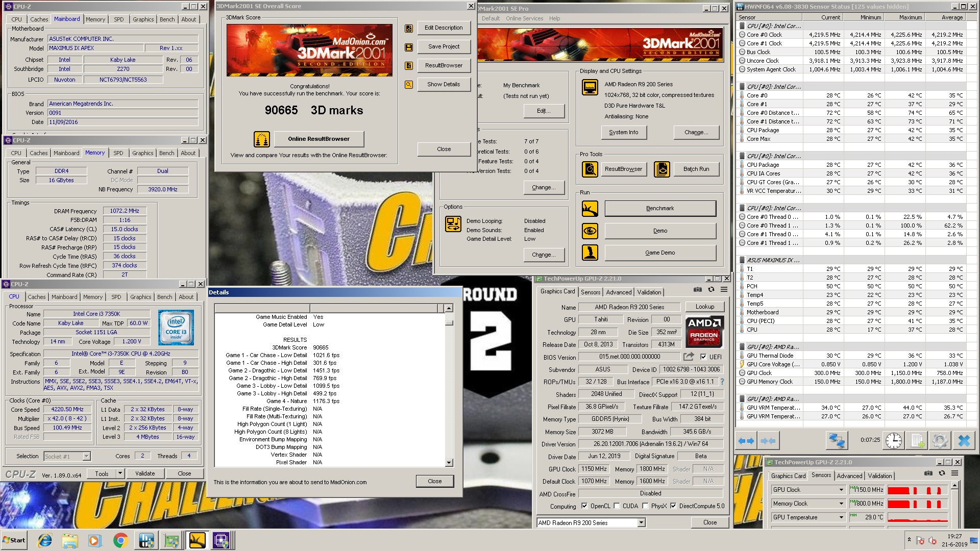The image size is (980, 551).
Task: Click HWiNFO network computers icon
Action: pyautogui.click(x=837, y=440)
